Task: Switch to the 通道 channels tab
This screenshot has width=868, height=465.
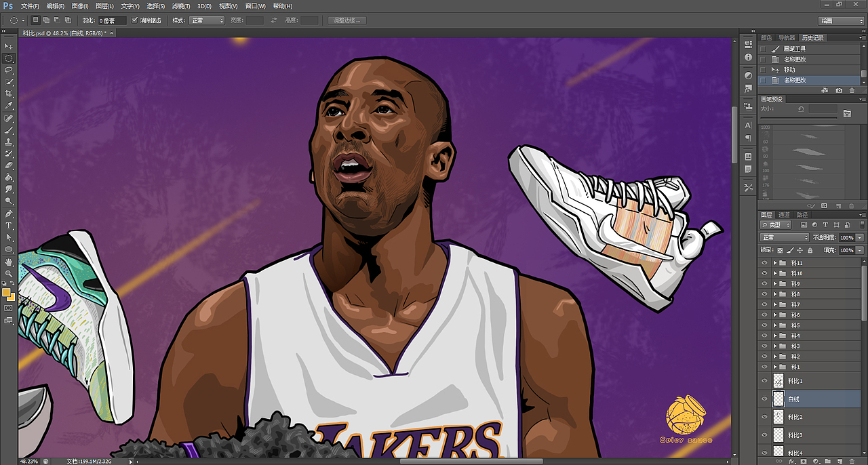Action: tap(784, 215)
